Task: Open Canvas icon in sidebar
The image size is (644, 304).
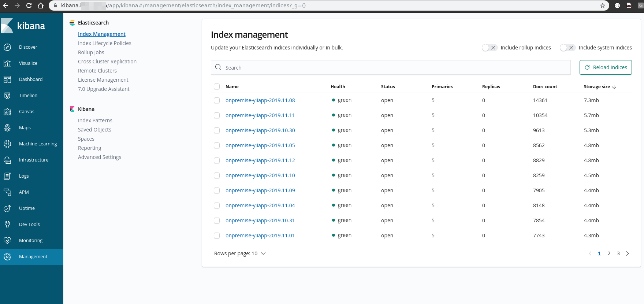Action: pos(7,111)
